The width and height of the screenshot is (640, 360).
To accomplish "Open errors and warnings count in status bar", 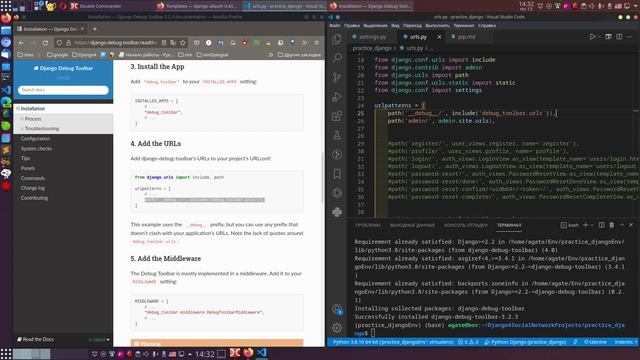I will (468, 342).
